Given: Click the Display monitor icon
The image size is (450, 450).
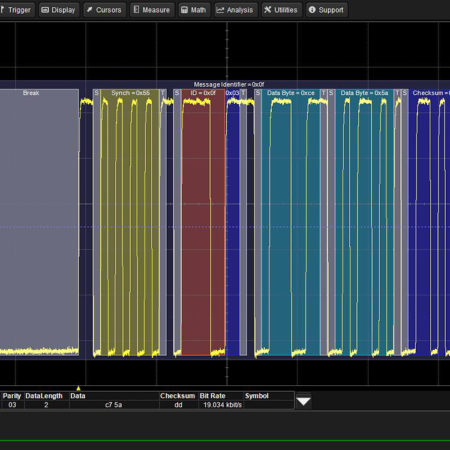Looking at the screenshot, I should coord(45,10).
